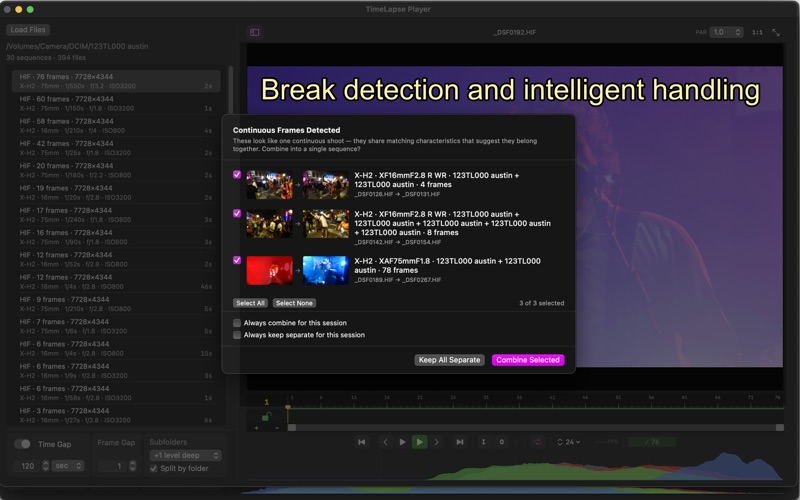Click first thumbnail of _DSF0126 sequence
The width and height of the screenshot is (800, 500).
(269, 185)
